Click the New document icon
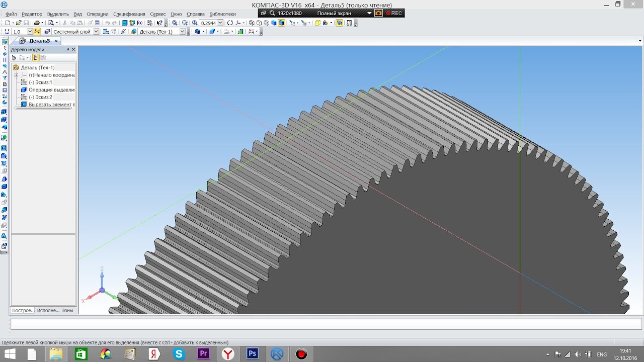The image size is (644, 362). [x=8, y=23]
